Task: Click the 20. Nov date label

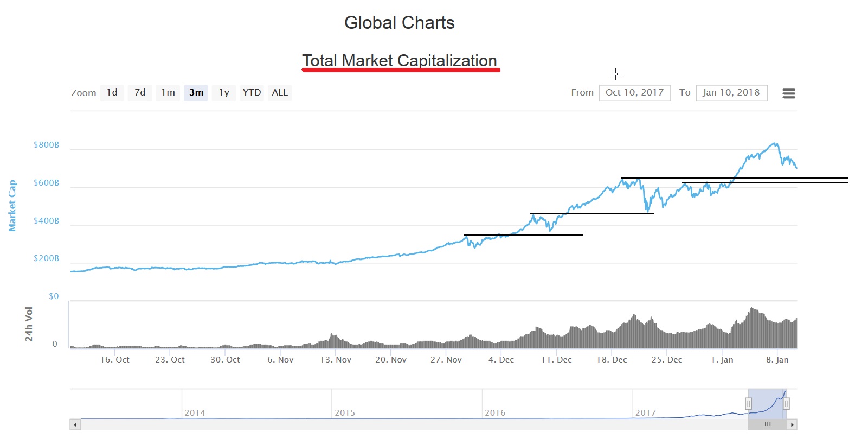Action: (391, 360)
